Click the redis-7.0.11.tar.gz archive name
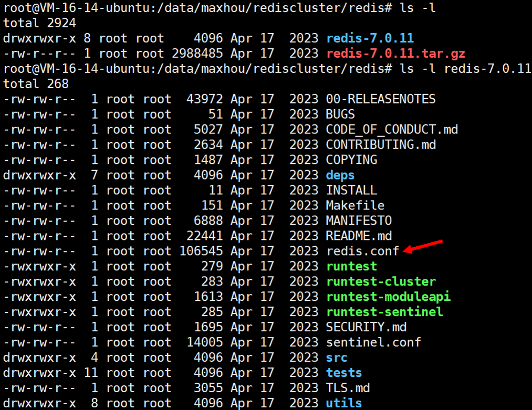The height and width of the screenshot is (410, 532). point(395,53)
